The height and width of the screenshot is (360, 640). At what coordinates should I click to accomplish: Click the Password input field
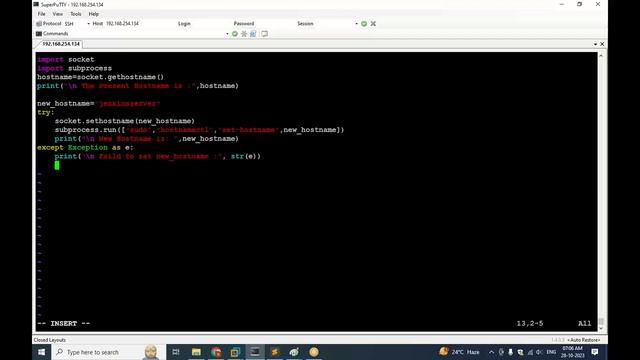[x=274, y=24]
